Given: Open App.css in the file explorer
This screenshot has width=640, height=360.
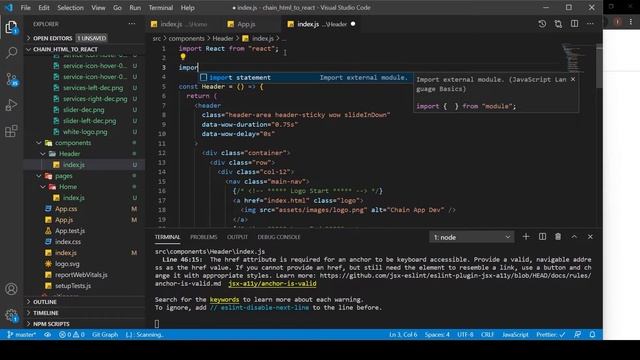Looking at the screenshot, I should point(66,209).
